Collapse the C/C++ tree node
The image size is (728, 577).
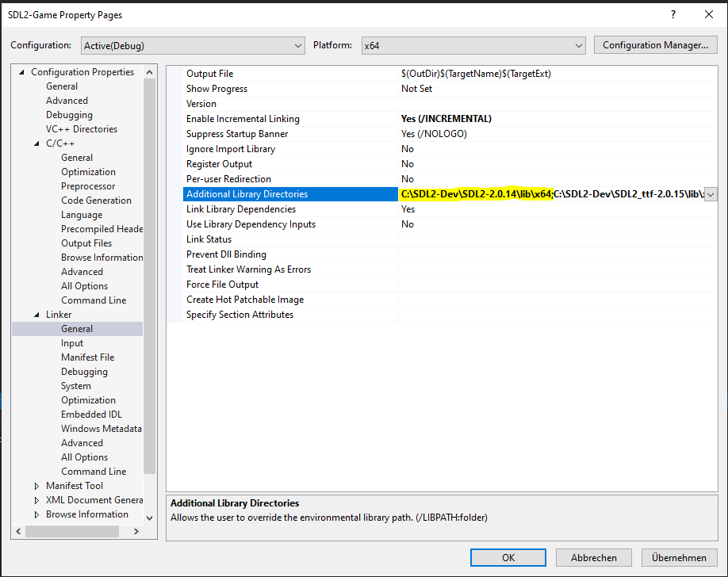36,143
